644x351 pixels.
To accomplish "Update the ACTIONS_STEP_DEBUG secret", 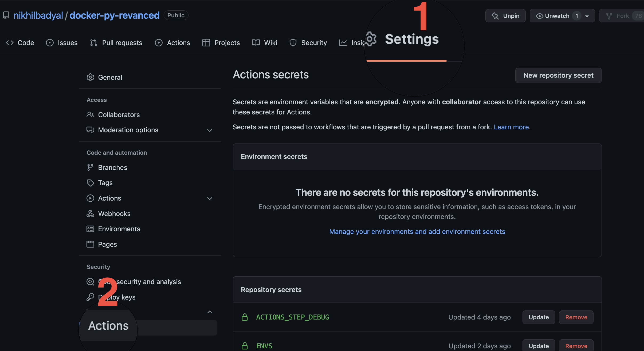I will [x=539, y=317].
